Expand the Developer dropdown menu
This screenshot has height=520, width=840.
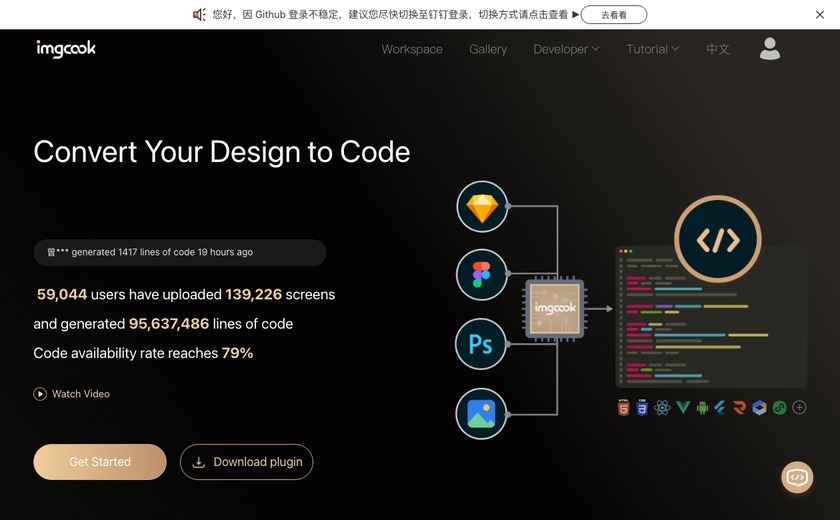click(x=566, y=49)
